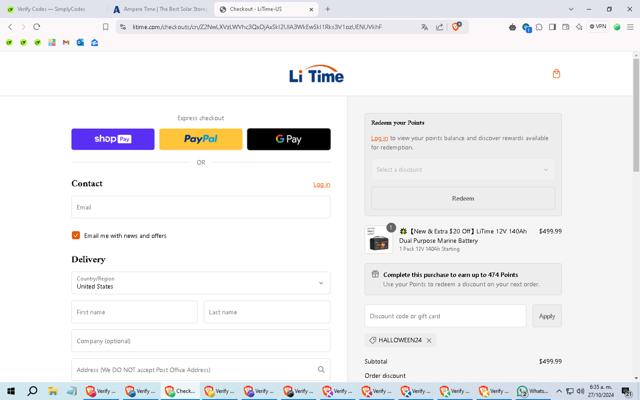Screen dimensions: 640x400
Task: Uncheck Email me with news and offers
Action: click(x=76, y=235)
